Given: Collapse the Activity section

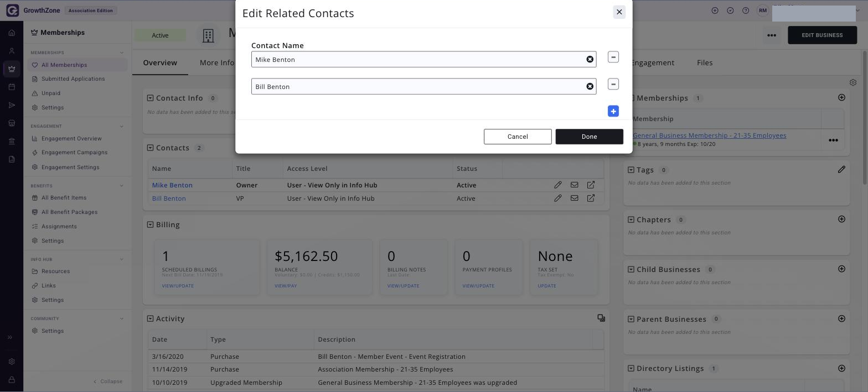Looking at the screenshot, I should tap(150, 318).
